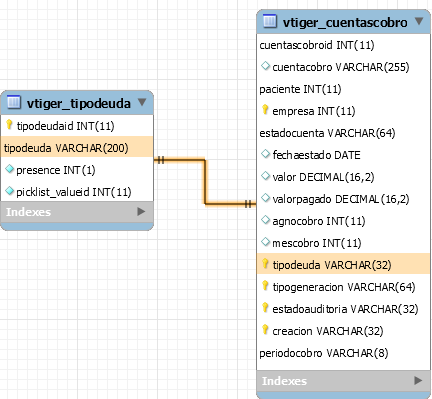Select the relationship line between the tables
This screenshot has height=399, width=432.
205,182
